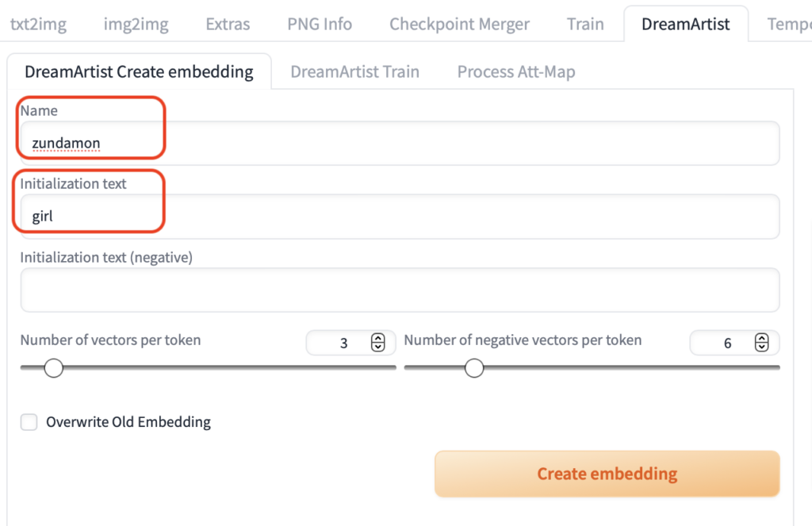
Task: Click the Initialization text field with girl
Action: click(400, 217)
